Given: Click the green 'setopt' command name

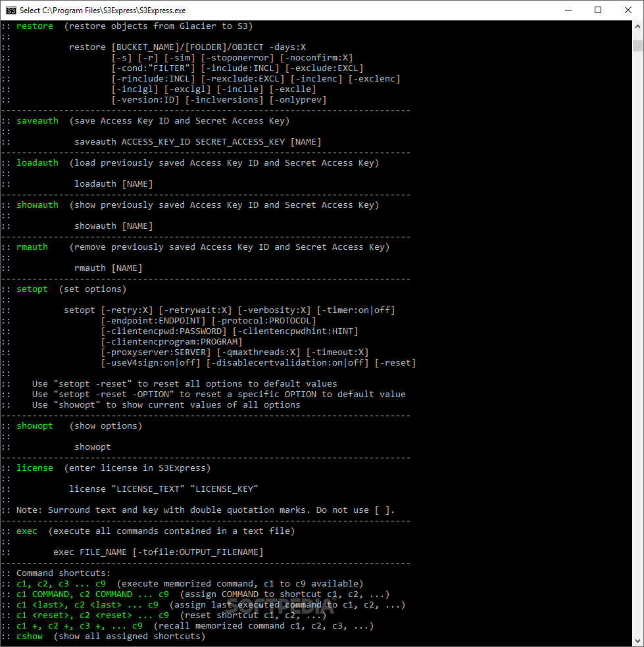Looking at the screenshot, I should point(32,289).
